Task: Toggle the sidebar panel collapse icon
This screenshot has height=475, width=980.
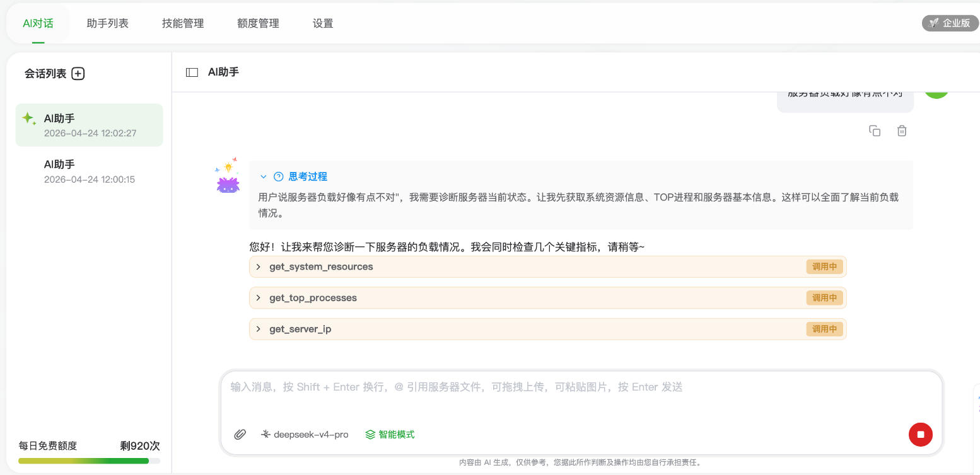Action: [192, 72]
